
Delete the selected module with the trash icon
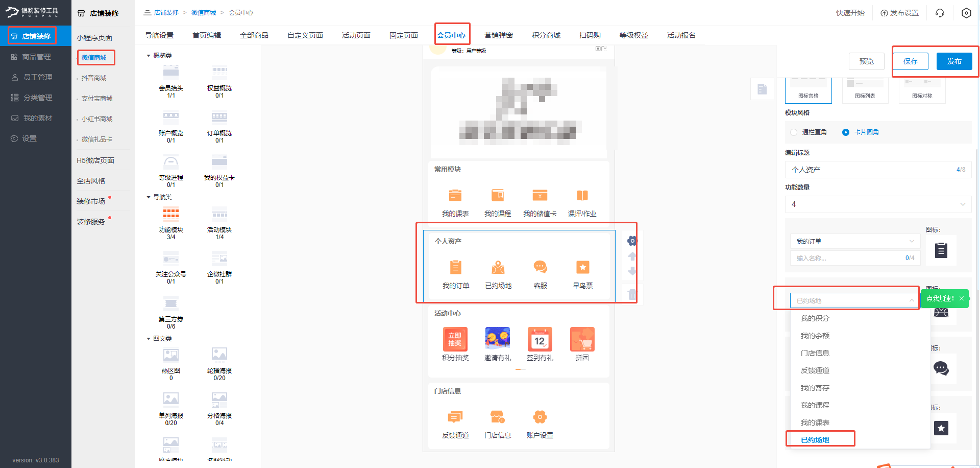(x=632, y=295)
